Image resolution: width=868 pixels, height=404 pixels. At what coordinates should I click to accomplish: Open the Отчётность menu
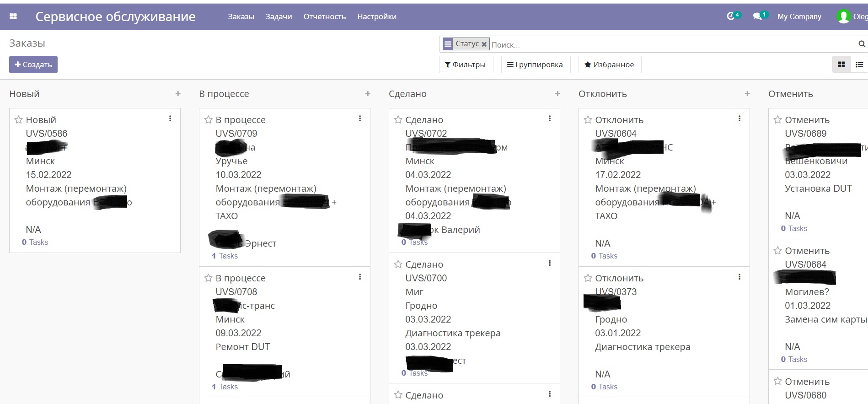324,16
